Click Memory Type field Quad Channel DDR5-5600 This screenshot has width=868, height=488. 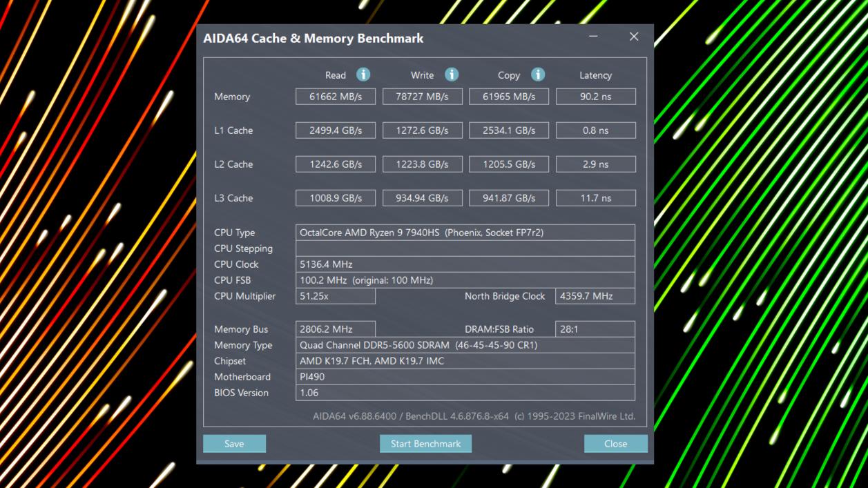pyautogui.click(x=465, y=345)
